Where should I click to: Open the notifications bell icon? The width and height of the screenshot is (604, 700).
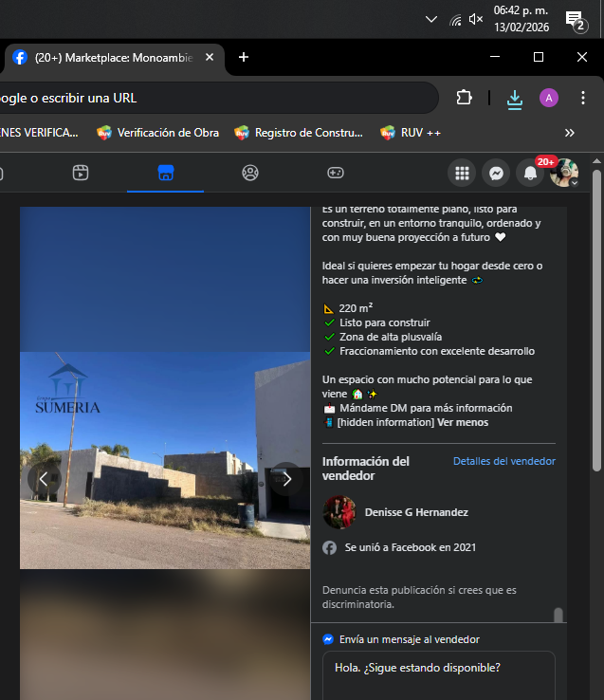tap(530, 173)
